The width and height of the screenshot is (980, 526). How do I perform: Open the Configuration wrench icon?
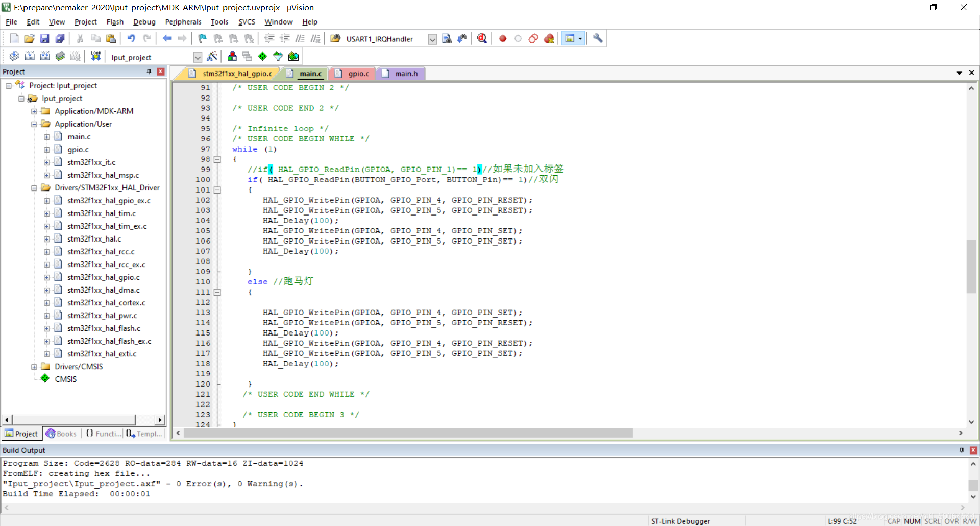click(598, 38)
